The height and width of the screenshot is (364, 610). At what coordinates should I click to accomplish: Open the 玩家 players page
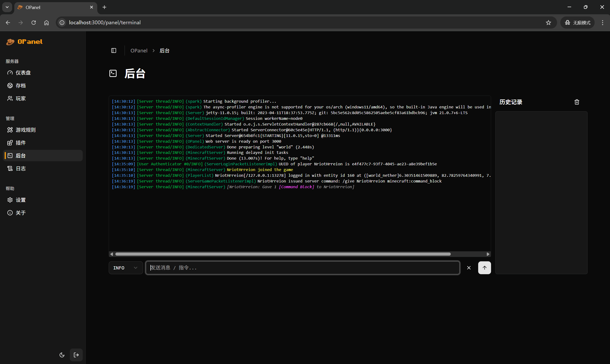tap(21, 98)
